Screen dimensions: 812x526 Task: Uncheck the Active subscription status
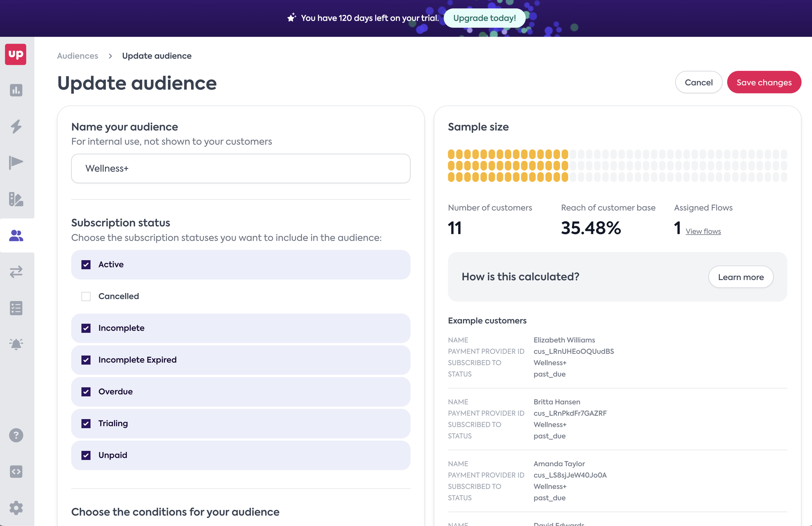point(86,264)
